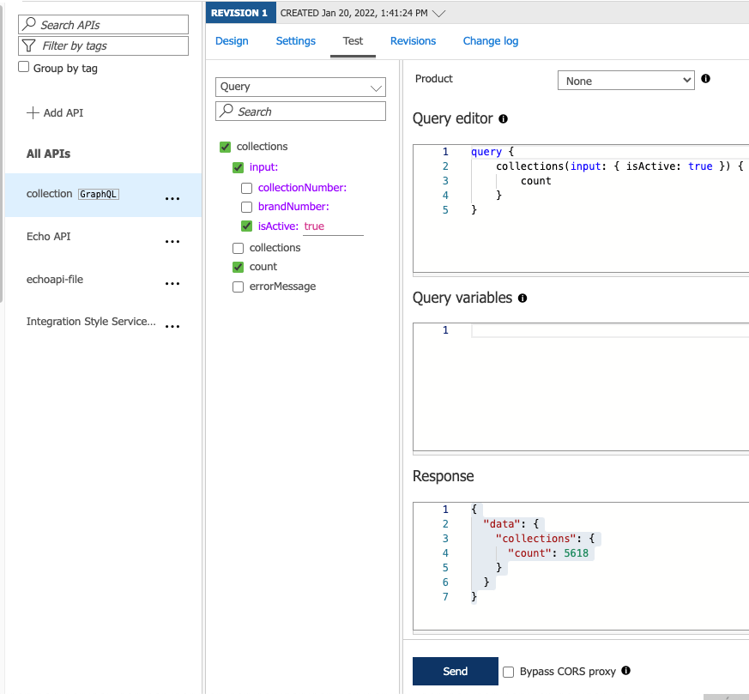
Task: Click the info icon next to the Product dropdown
Action: [706, 79]
